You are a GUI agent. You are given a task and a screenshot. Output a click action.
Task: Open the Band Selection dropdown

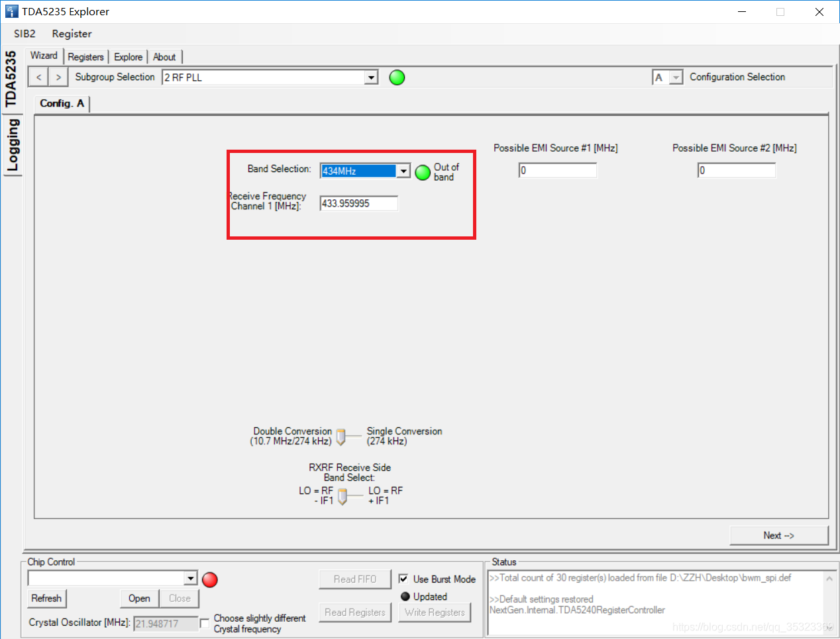(403, 171)
